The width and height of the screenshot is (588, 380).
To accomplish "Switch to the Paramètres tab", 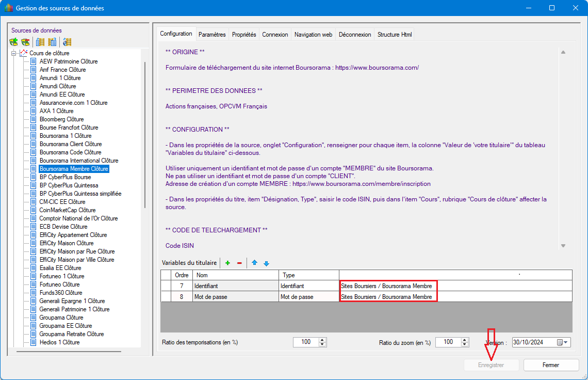I will [212, 35].
